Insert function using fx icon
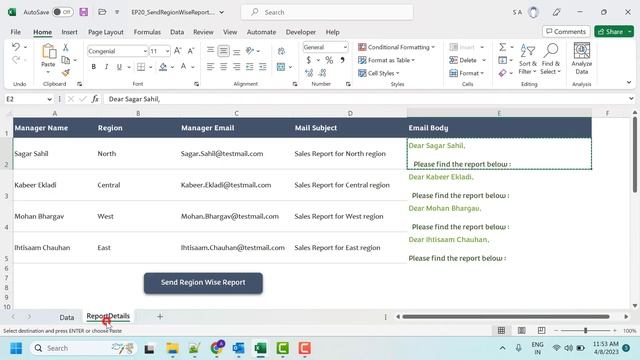Screen dimensions: 640x360 pos(95,99)
